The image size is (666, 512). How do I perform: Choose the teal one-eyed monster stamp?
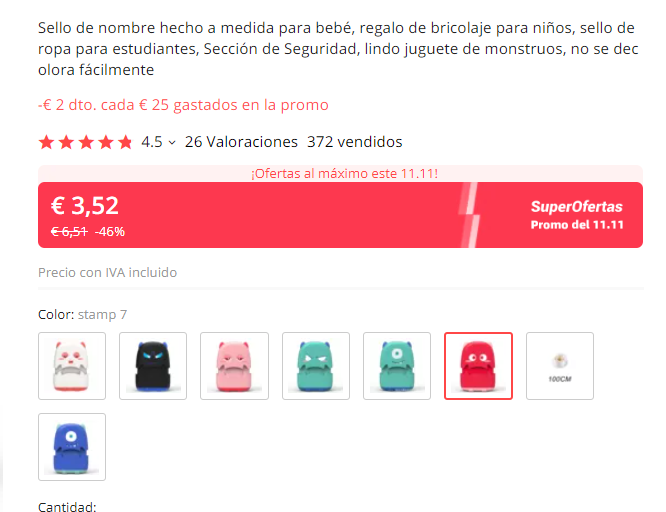click(x=397, y=366)
